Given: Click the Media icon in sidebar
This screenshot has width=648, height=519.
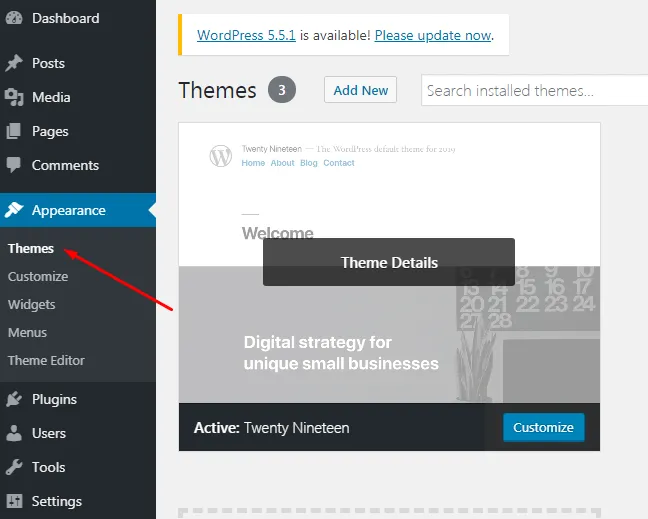Looking at the screenshot, I should click(x=14, y=98).
